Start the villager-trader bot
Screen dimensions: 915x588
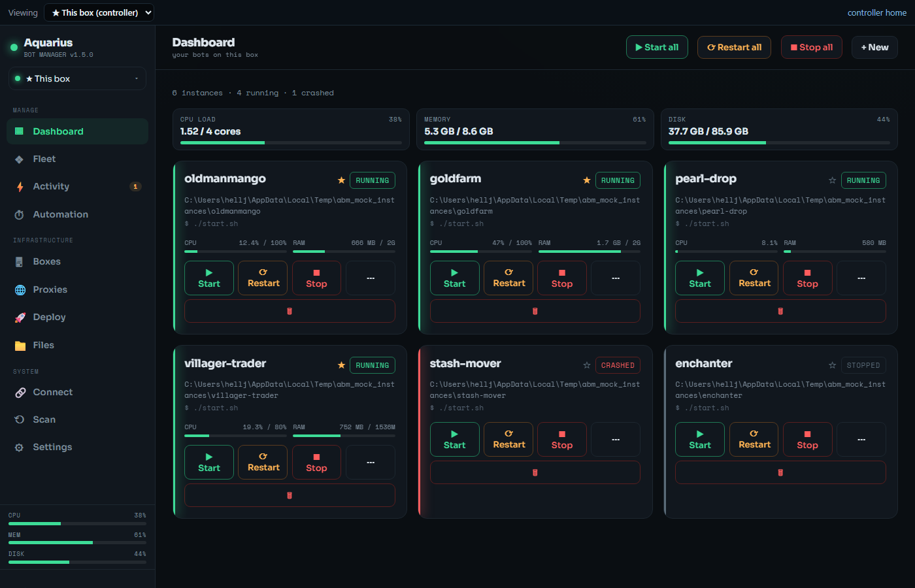click(209, 463)
